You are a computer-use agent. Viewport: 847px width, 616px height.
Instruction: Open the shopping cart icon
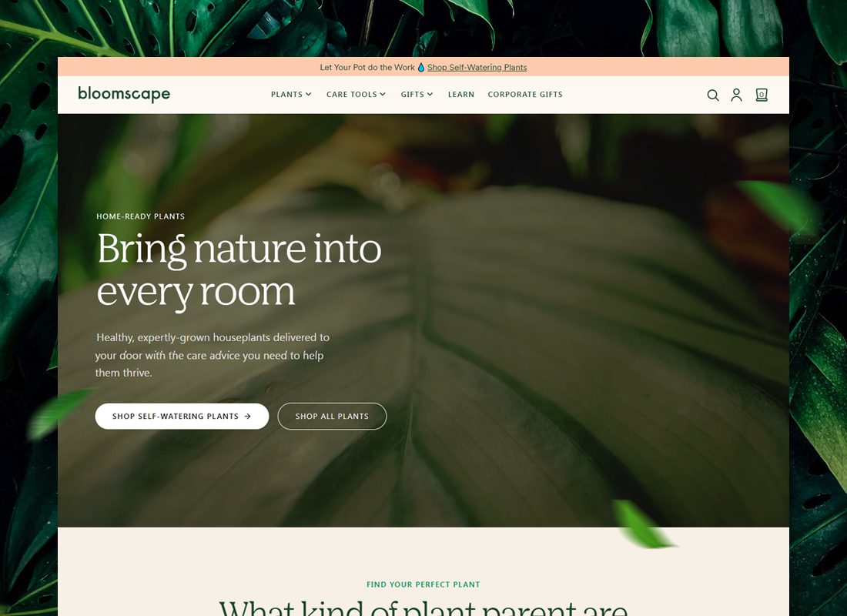tap(762, 95)
